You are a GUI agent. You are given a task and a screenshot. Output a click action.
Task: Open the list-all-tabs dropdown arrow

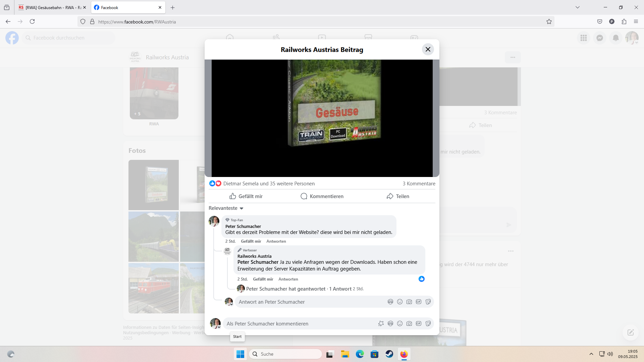pyautogui.click(x=578, y=7)
